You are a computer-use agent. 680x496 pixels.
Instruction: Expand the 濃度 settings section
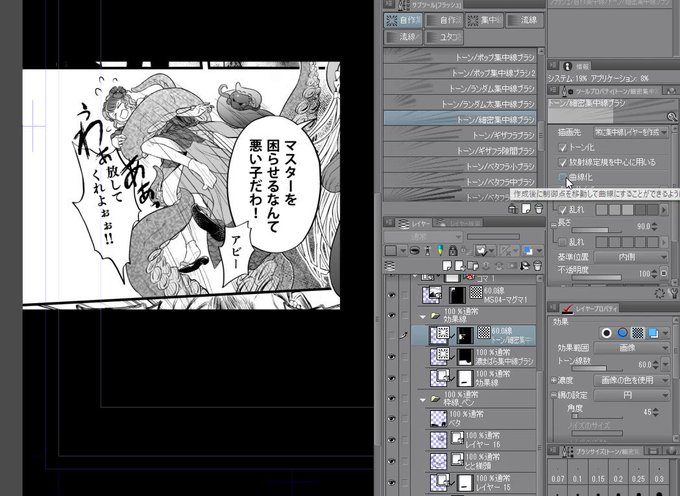(x=554, y=380)
